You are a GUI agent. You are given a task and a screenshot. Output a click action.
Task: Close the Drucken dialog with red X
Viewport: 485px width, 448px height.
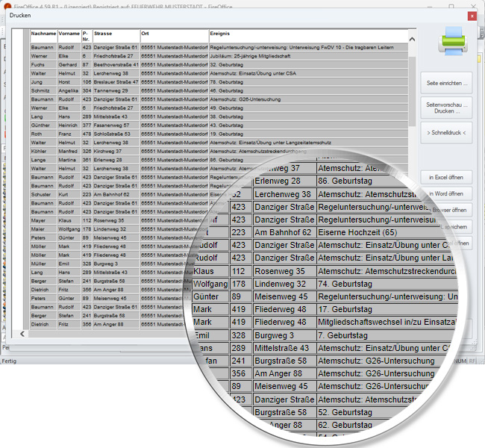(x=472, y=15)
